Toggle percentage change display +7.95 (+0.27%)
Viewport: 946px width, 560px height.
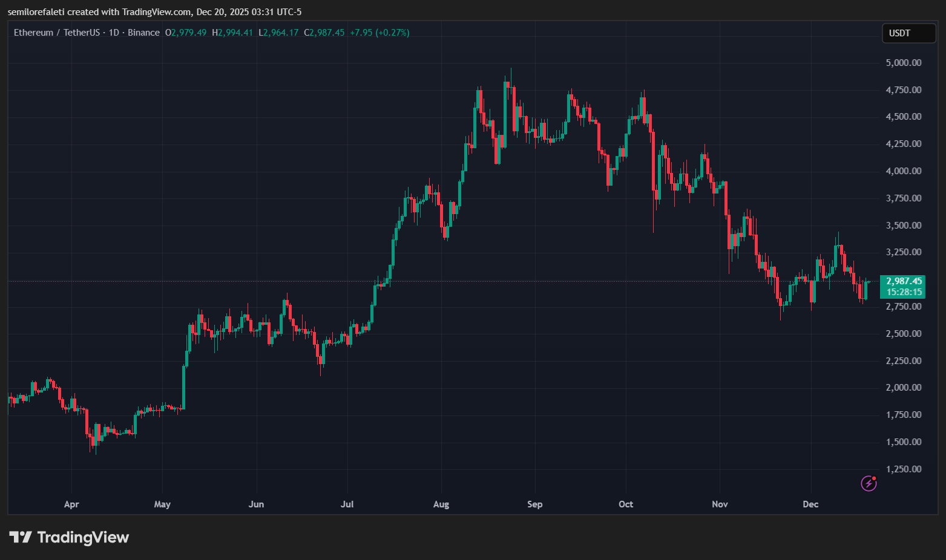380,32
